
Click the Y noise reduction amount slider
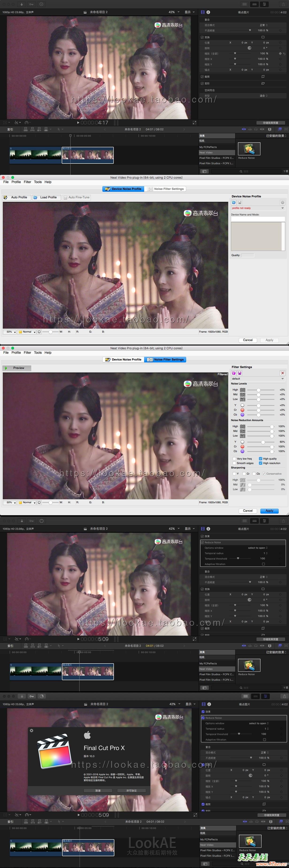click(x=263, y=442)
